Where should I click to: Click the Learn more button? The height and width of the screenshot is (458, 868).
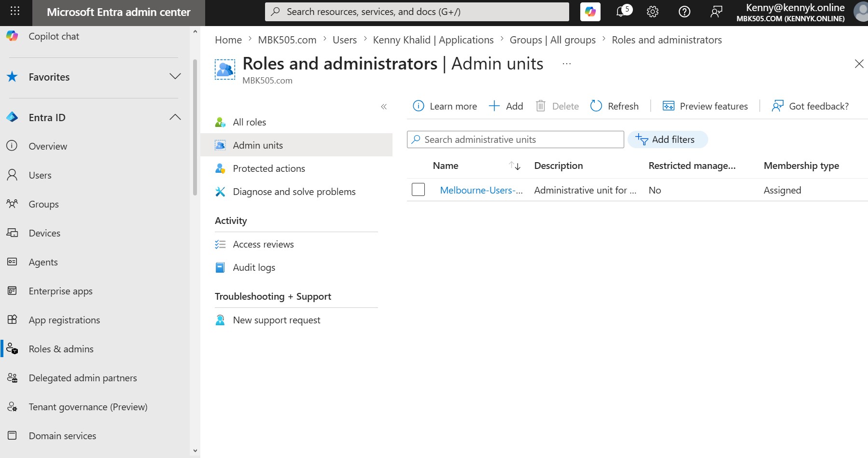445,106
